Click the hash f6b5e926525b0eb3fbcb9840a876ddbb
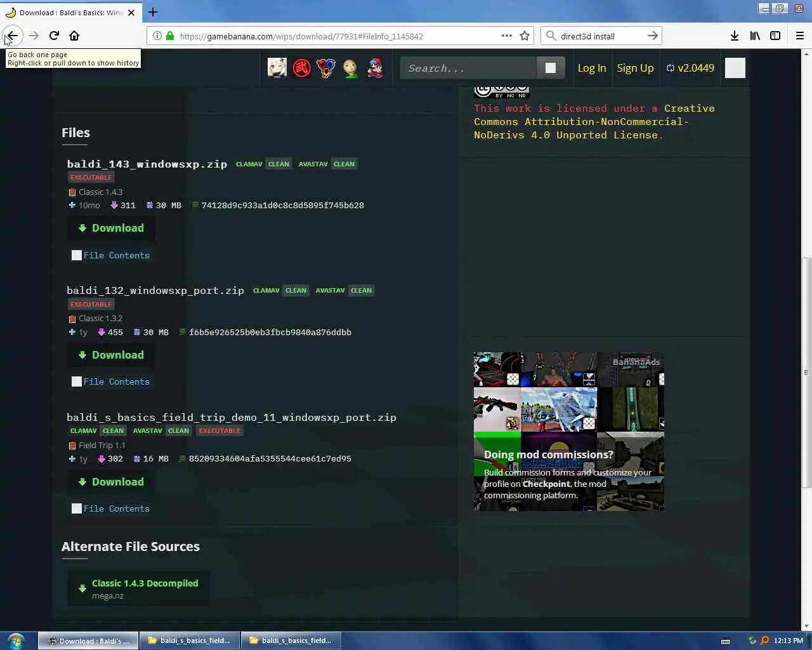Viewport: 812px width, 650px height. (x=270, y=332)
